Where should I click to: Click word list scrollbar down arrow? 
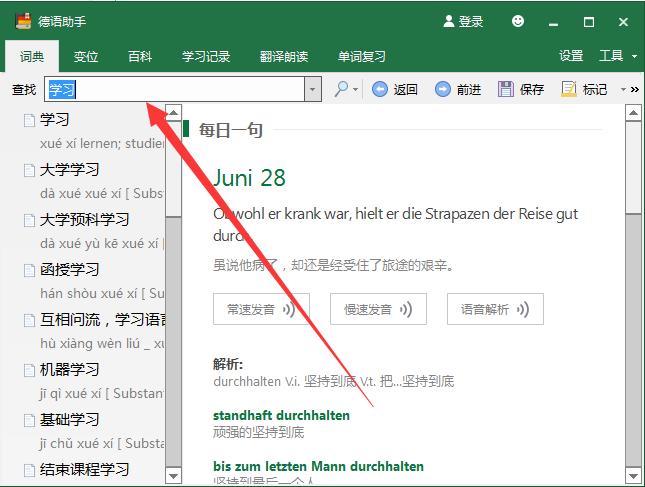[x=174, y=476]
